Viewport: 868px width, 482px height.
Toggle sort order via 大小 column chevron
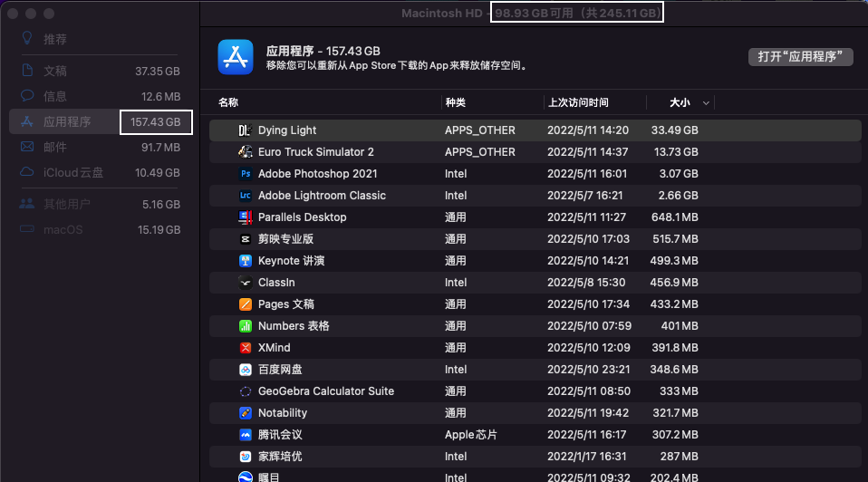pos(706,103)
